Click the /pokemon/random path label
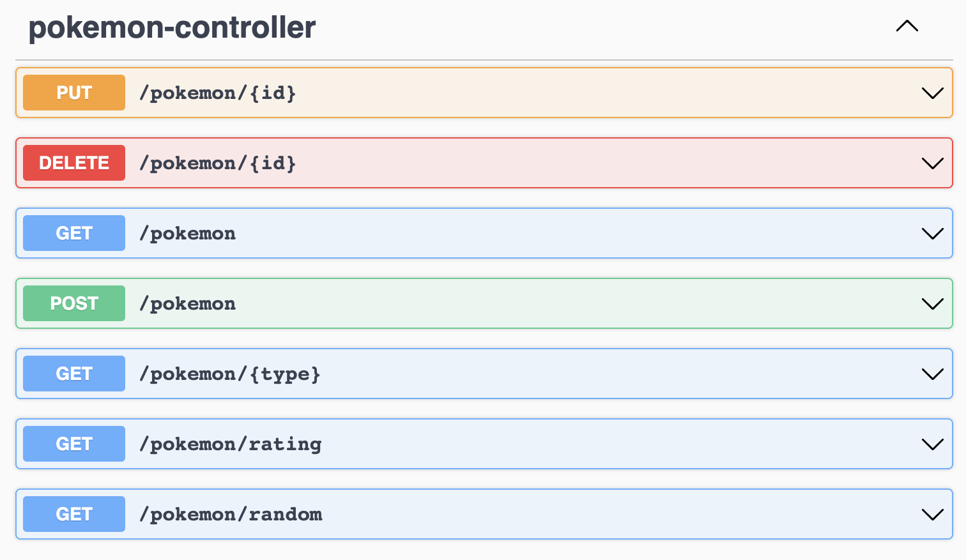 click(231, 513)
